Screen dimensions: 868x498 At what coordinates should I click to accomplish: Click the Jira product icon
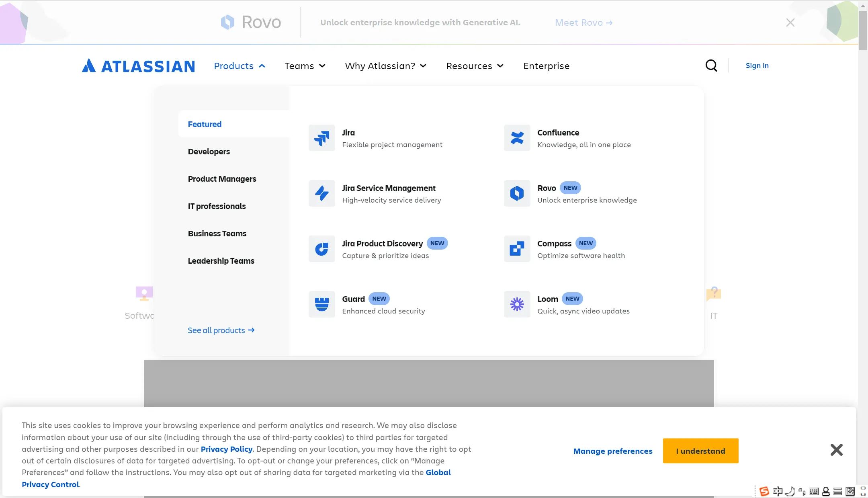click(x=321, y=138)
